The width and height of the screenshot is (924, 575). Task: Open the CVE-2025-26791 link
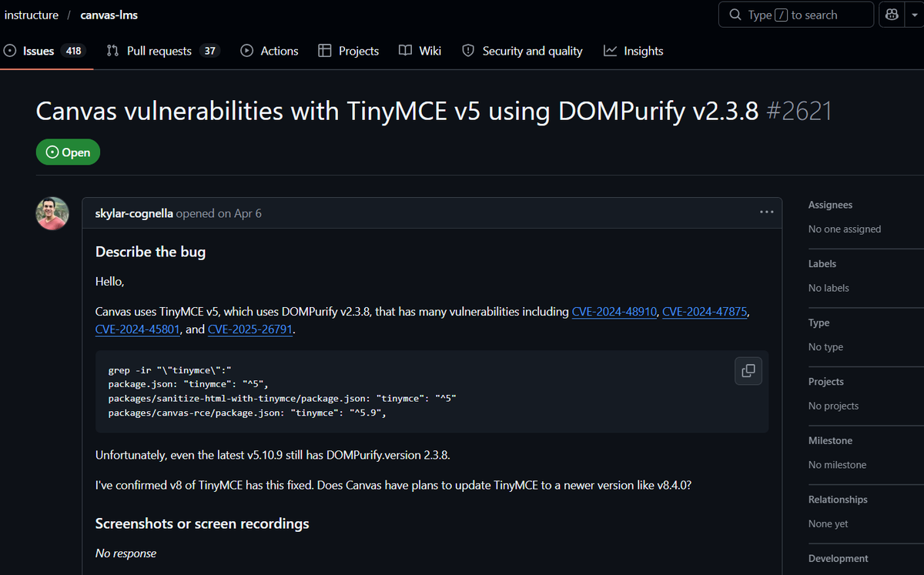250,329
